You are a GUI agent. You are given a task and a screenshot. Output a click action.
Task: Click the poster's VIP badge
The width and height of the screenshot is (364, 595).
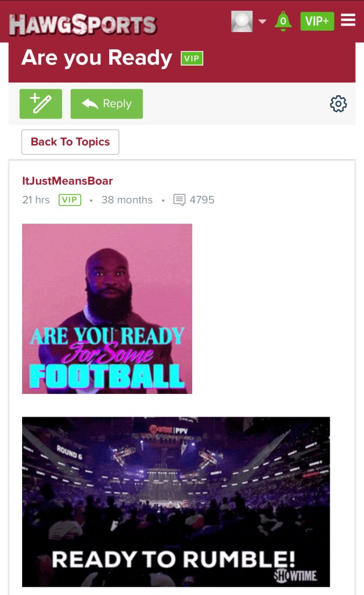(x=70, y=200)
